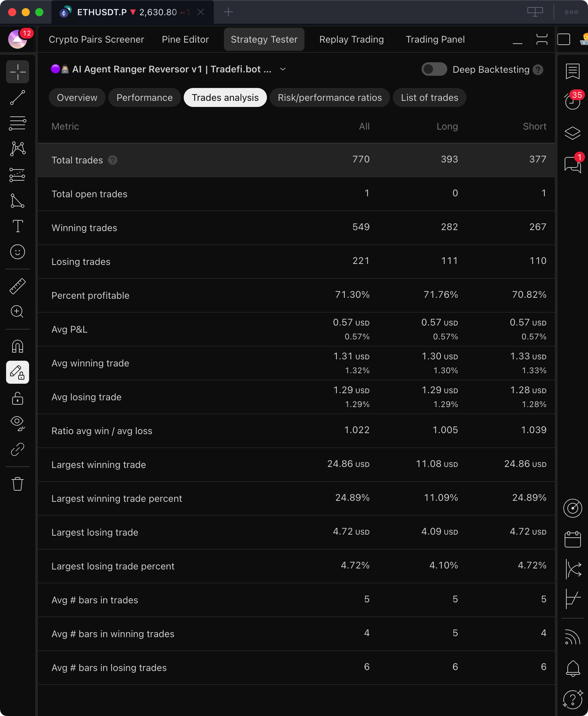Minimize the Strategy Tester panel
This screenshot has height=716, width=588.
pyautogui.click(x=517, y=40)
